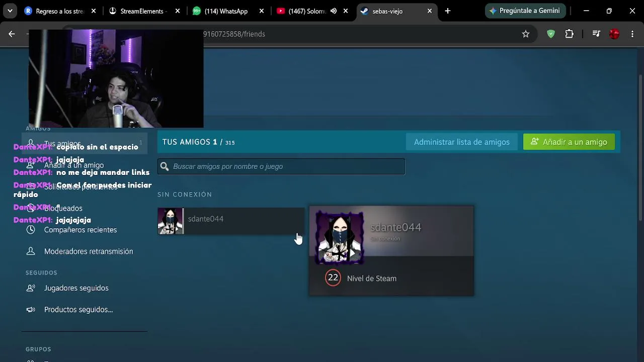This screenshot has height=362, width=644.
Task: Click the clock icon beside Compañeros recientes
Action: coord(31,230)
